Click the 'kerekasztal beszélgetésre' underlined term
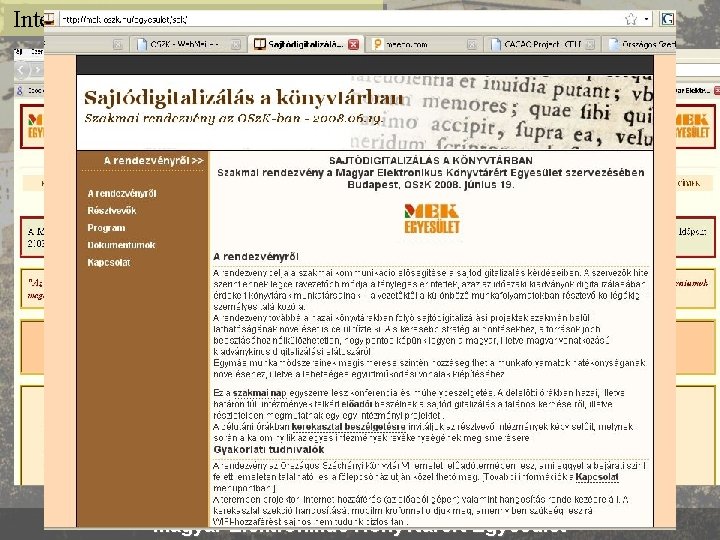720x540 pixels. point(349,427)
